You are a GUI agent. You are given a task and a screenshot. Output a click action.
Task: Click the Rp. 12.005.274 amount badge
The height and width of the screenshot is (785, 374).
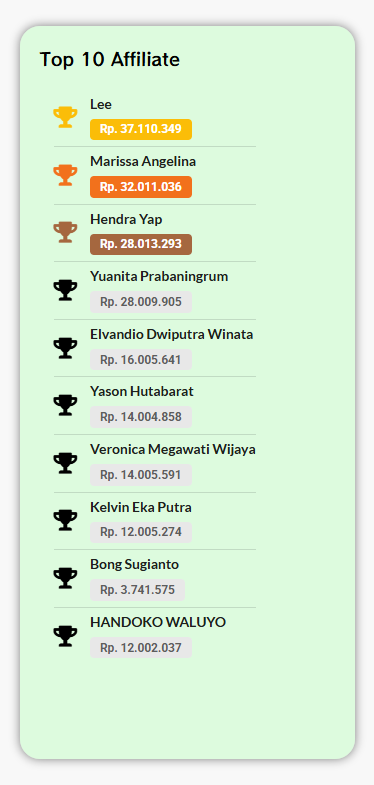(x=141, y=532)
